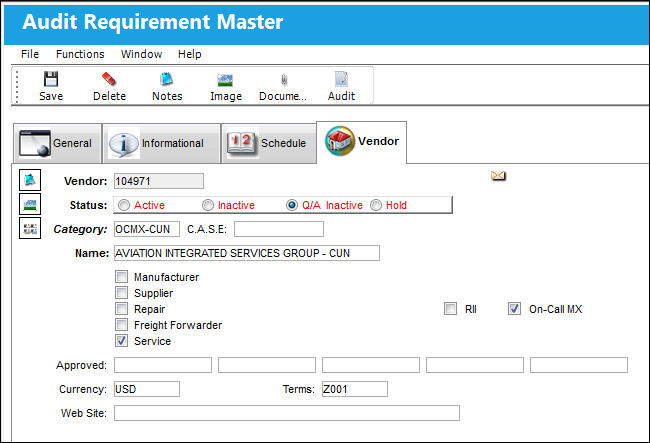Click the Currency field USD
Viewport: 650px width, 443px height.
[147, 389]
